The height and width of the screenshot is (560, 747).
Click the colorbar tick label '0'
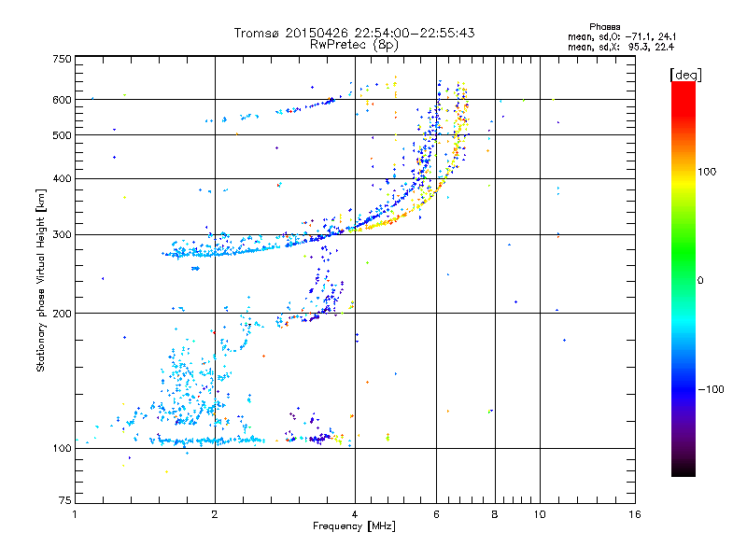pyautogui.click(x=700, y=281)
